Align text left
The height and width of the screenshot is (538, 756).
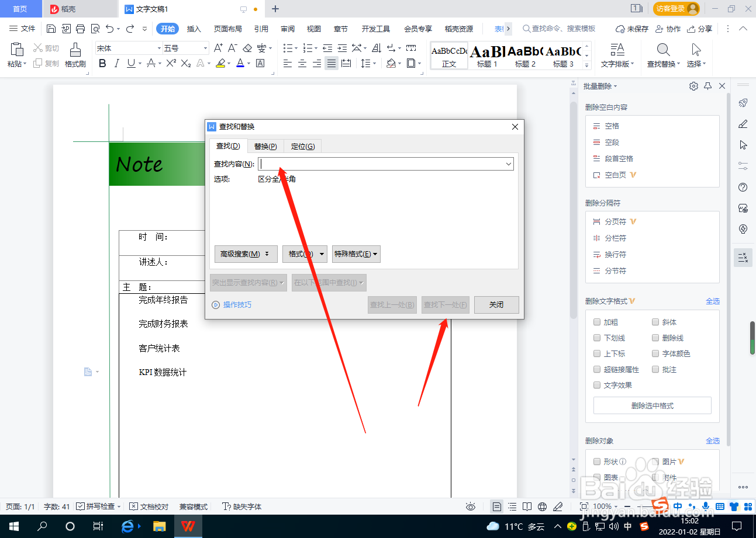point(288,63)
